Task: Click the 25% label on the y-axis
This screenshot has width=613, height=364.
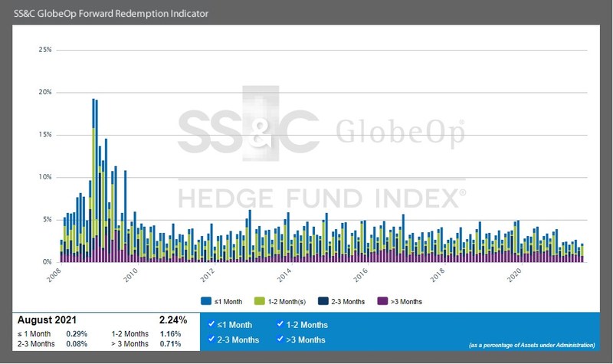Action: coord(44,50)
